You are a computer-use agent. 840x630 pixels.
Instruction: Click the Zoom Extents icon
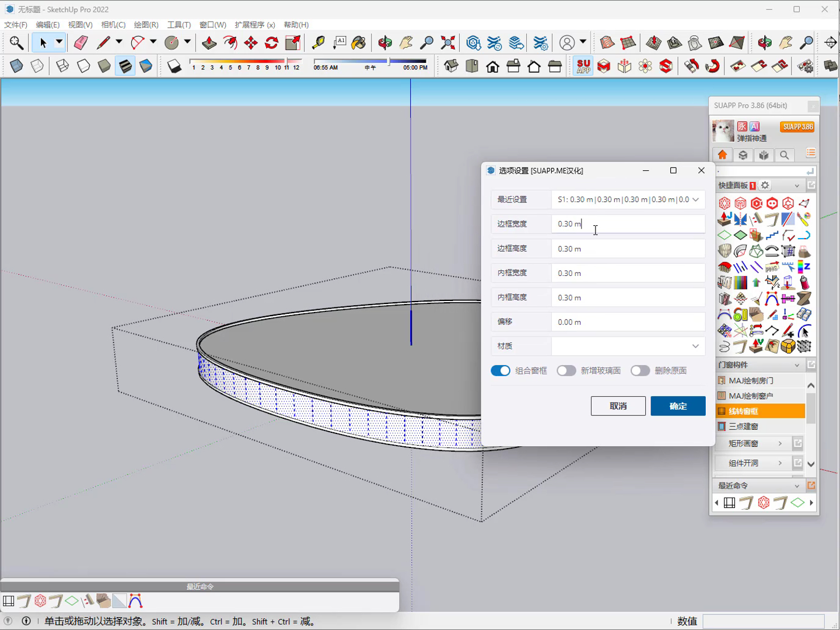448,43
